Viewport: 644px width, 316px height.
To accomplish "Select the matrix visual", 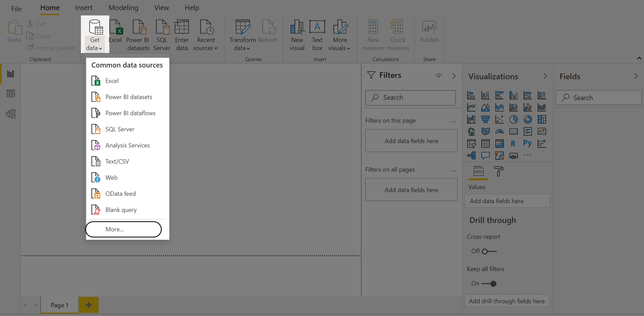I will pyautogui.click(x=499, y=144).
